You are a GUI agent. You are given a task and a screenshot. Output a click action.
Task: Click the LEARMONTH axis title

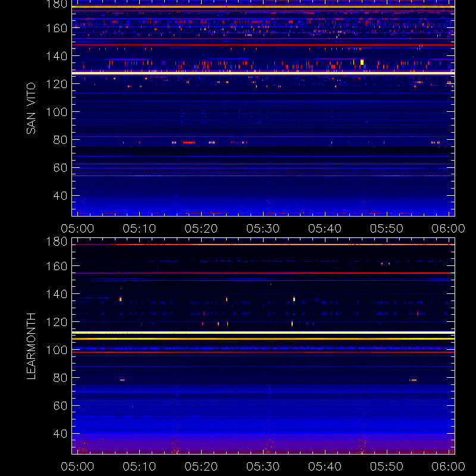click(31, 346)
